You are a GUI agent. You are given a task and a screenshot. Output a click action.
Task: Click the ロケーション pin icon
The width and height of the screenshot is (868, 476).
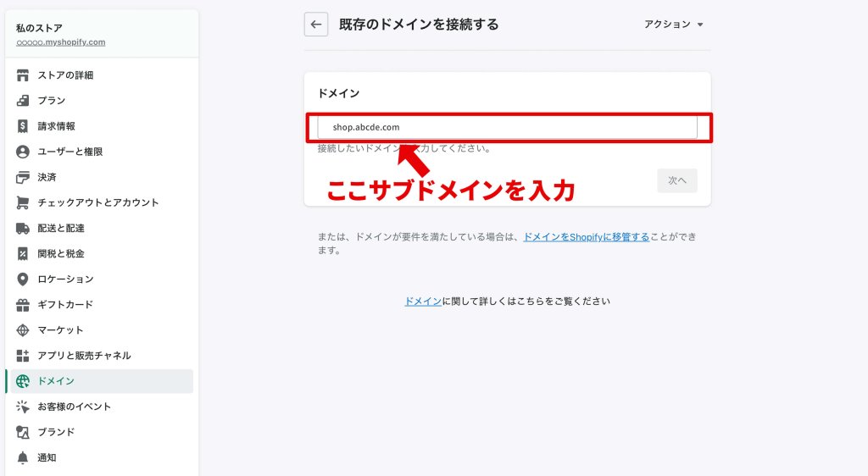tap(23, 280)
